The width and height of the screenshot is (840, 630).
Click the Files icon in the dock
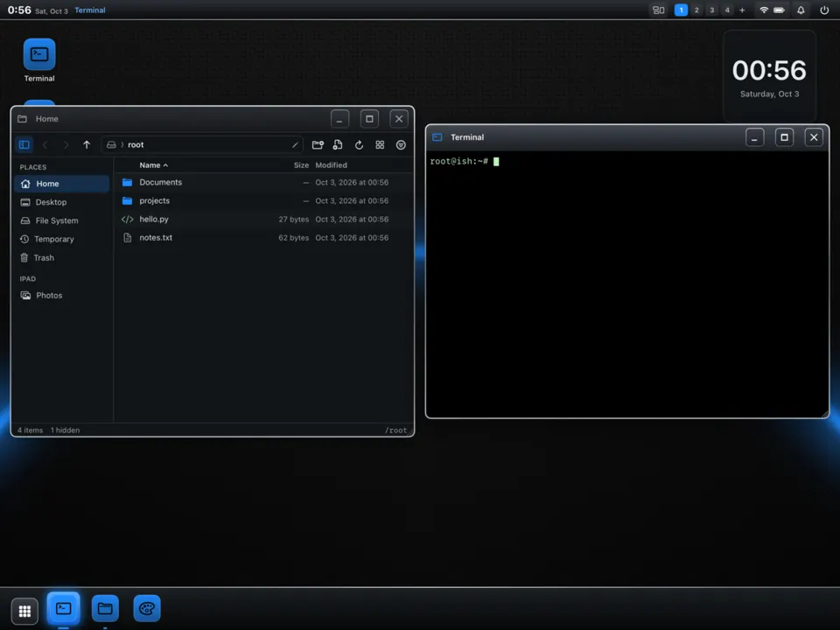coord(105,609)
